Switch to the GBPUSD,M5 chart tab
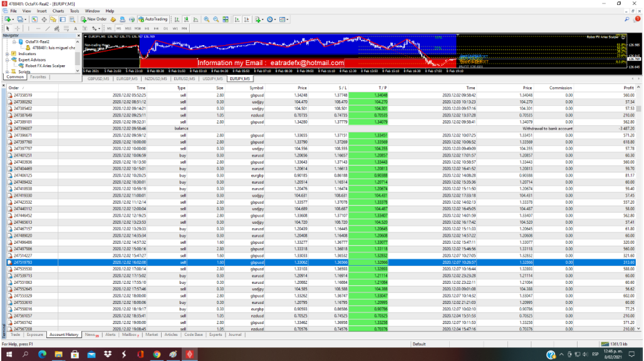Viewport: 644px width, 361px height. (98, 79)
